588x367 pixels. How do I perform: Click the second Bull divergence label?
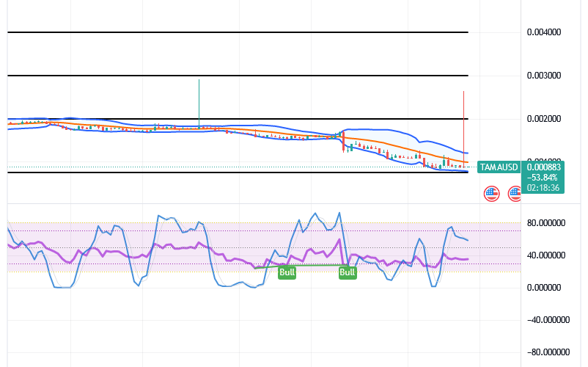pos(348,272)
